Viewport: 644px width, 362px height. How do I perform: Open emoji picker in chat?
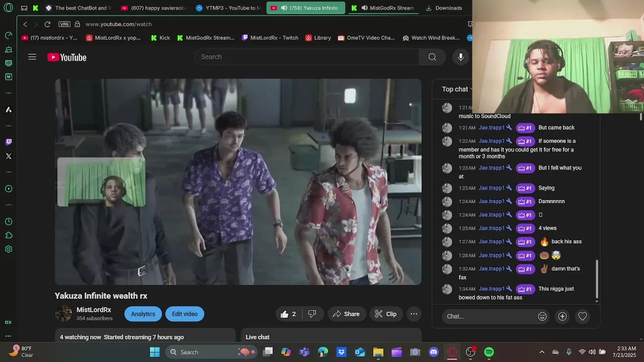click(542, 316)
